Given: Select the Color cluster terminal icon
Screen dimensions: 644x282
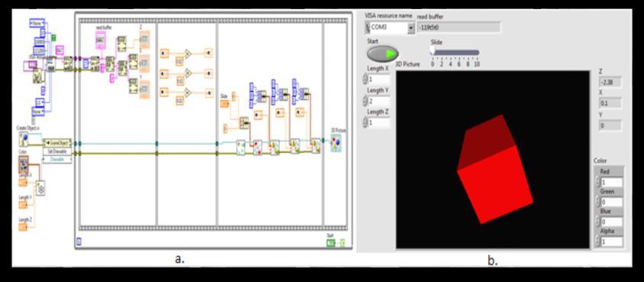Looking at the screenshot, I should (24, 164).
